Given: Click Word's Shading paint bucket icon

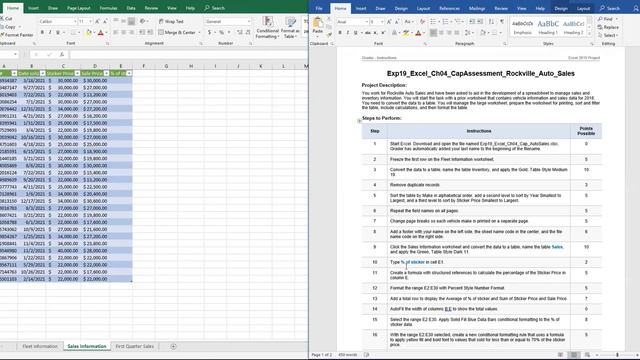Looking at the screenshot, I should click(x=483, y=33).
